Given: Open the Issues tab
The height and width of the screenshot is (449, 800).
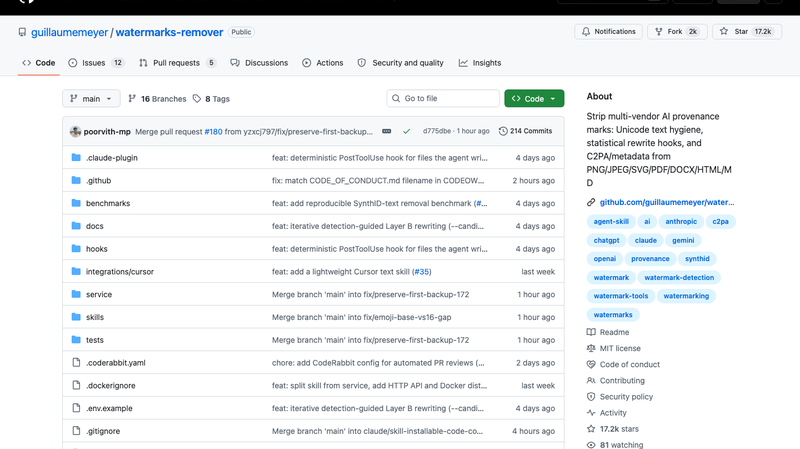Looking at the screenshot, I should tap(96, 63).
